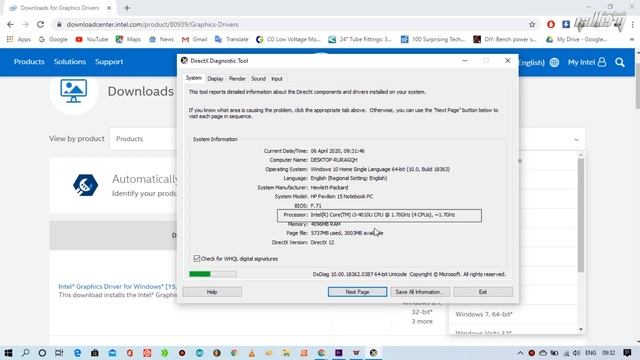Click the Next Page button

point(357,292)
